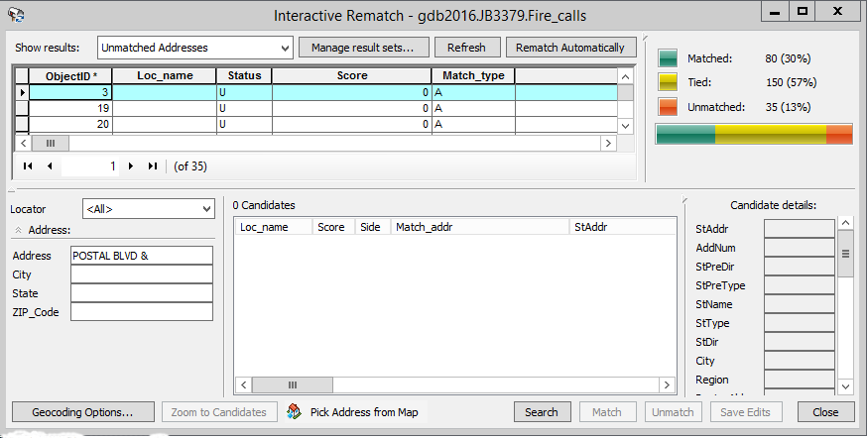Click Candidate details scroll up arrow
Image resolution: width=868 pixels, height=438 pixels.
[x=845, y=223]
